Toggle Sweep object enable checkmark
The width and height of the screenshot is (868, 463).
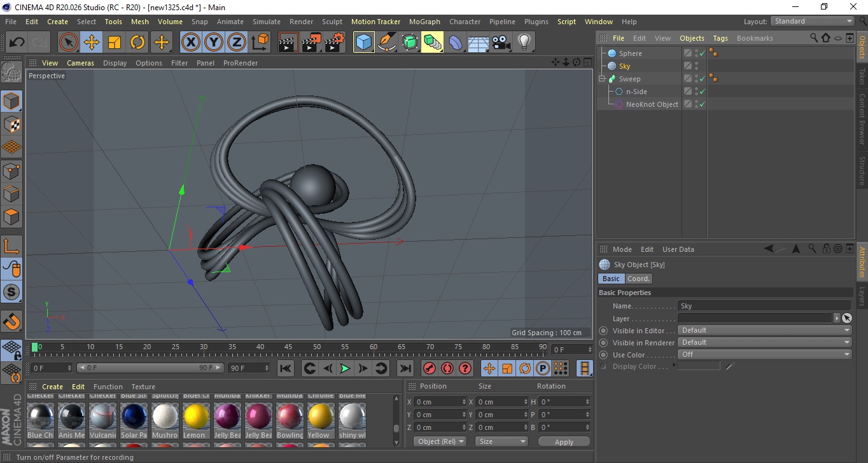pos(702,79)
